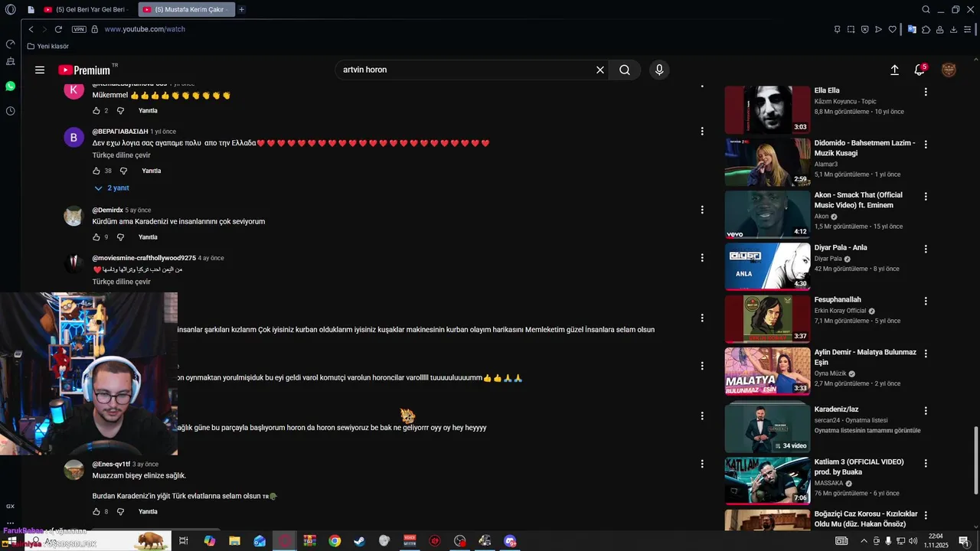Go back in browser history
This screenshot has height=551, width=980.
click(x=31, y=29)
